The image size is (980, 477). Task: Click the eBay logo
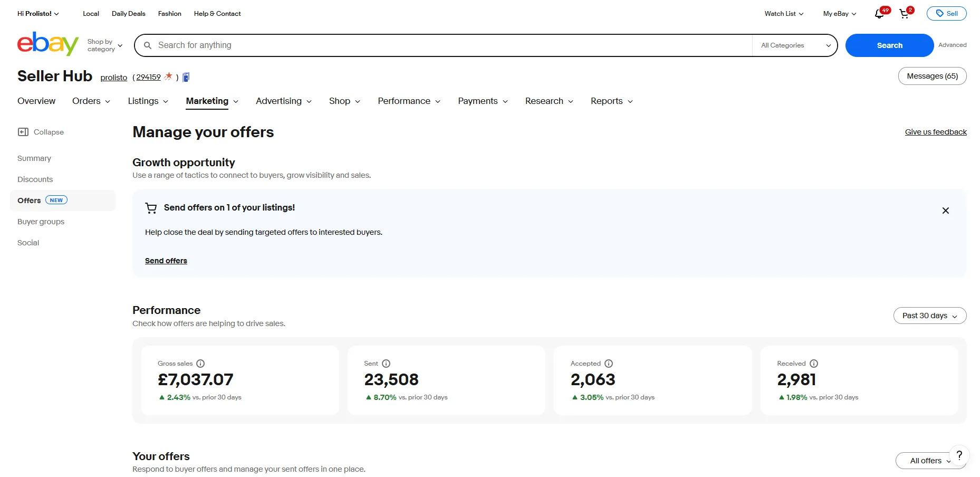point(47,43)
